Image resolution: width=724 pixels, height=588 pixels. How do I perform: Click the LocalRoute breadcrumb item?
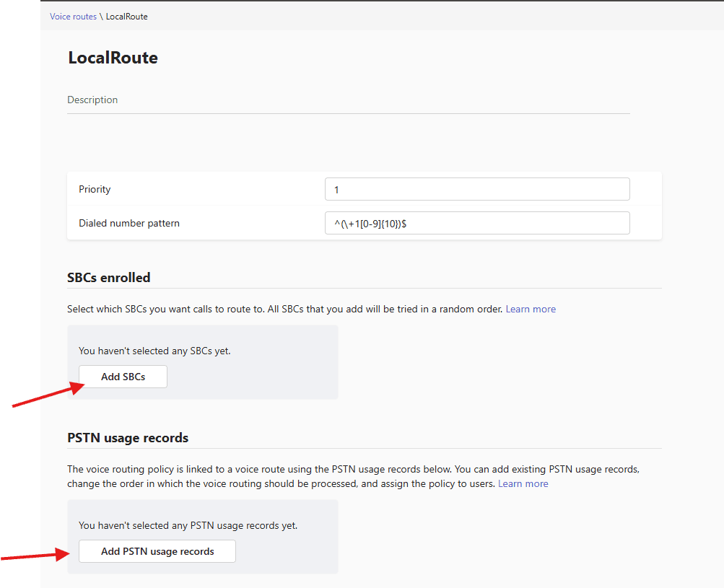(127, 17)
